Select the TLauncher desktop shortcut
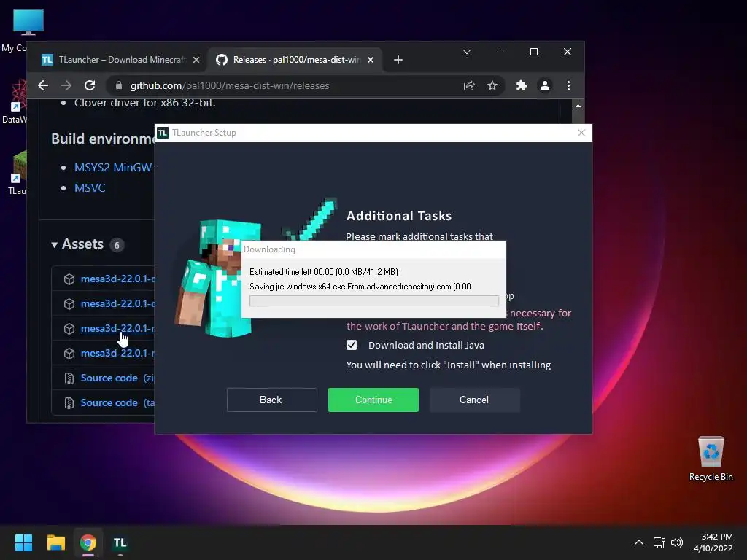The image size is (747, 560). tap(17, 172)
